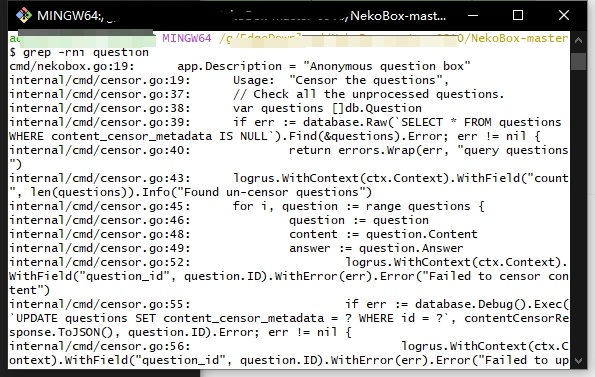Minimize the MINGW64 terminal window
This screenshot has height=377, width=595.
(473, 16)
